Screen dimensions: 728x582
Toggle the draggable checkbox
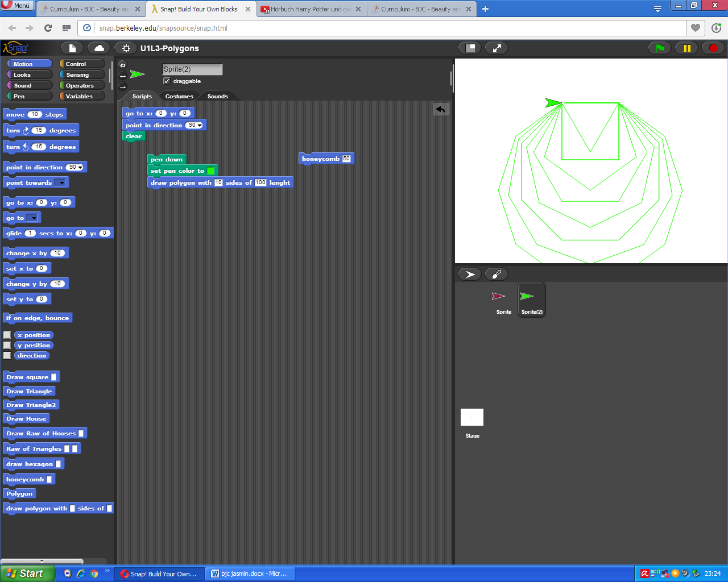click(x=167, y=81)
